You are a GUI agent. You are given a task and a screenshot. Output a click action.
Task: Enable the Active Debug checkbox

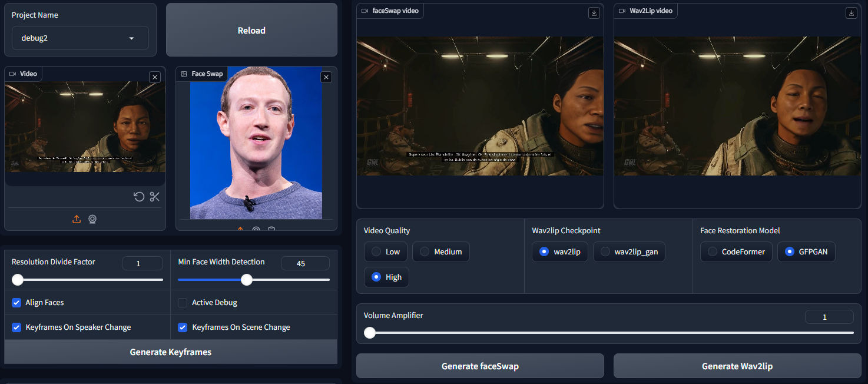[x=183, y=303]
